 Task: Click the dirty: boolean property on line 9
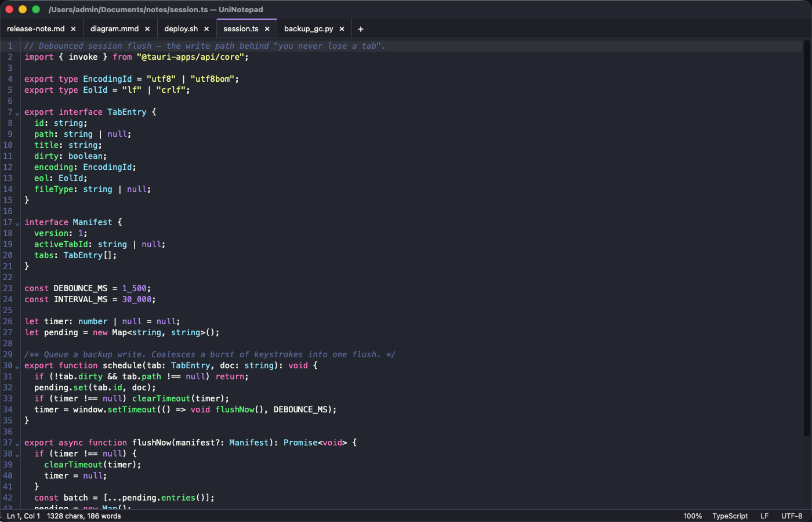71,156
